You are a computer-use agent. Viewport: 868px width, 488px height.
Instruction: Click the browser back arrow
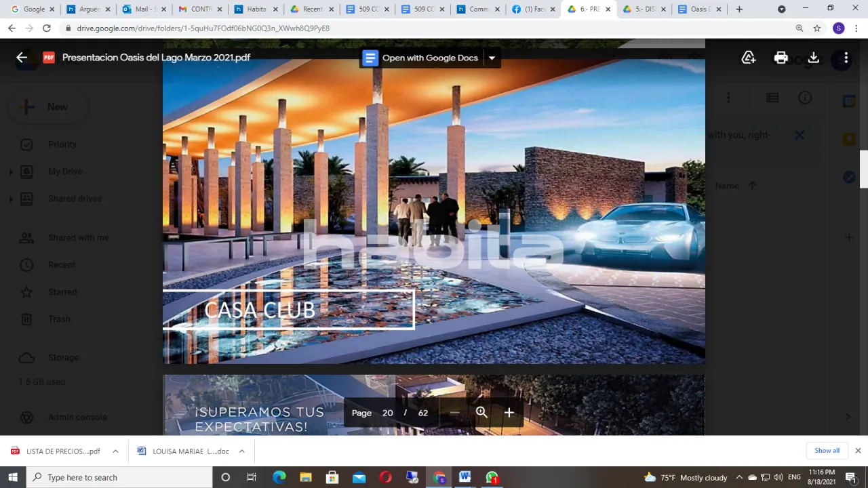[12, 28]
